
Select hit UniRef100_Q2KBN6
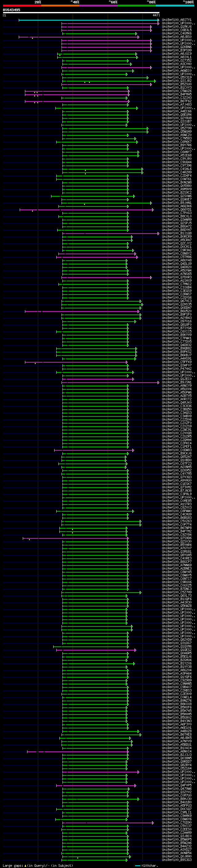(177, 47)
